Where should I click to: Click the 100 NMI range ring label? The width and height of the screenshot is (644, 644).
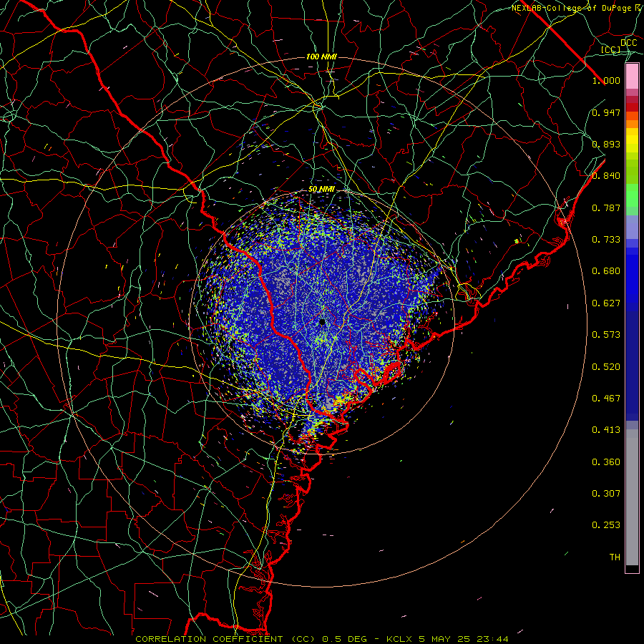click(321, 57)
